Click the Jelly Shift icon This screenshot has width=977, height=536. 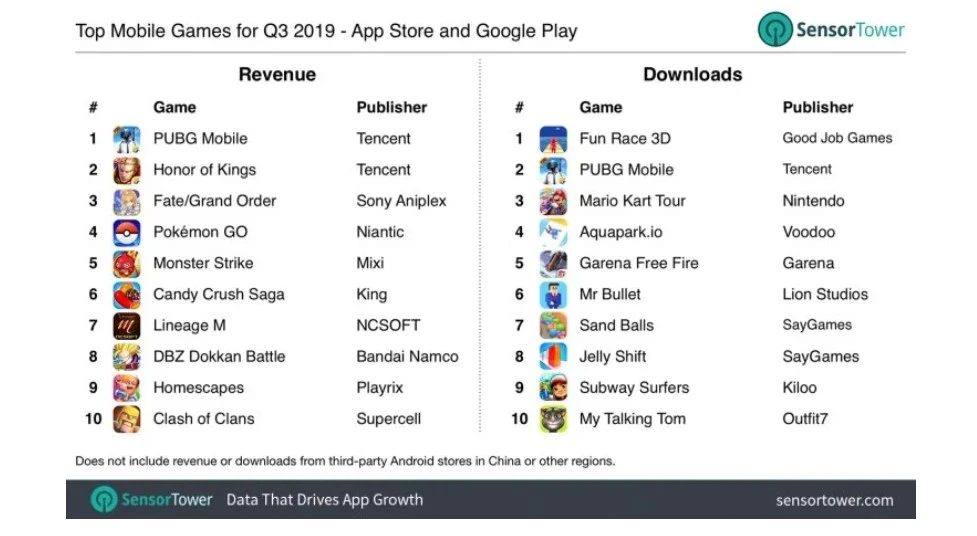click(553, 357)
